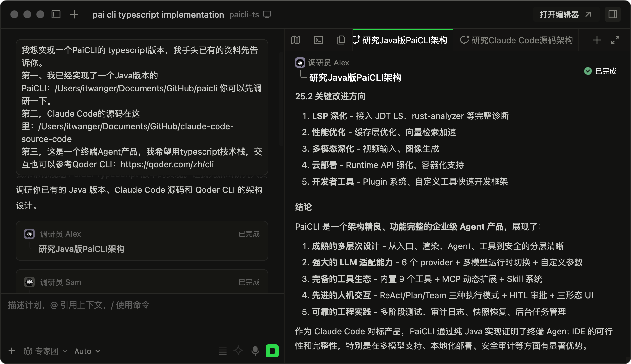Click the user message starting 我想实现一个PaiCLI的
The width and height of the screenshot is (631, 364).
click(142, 107)
